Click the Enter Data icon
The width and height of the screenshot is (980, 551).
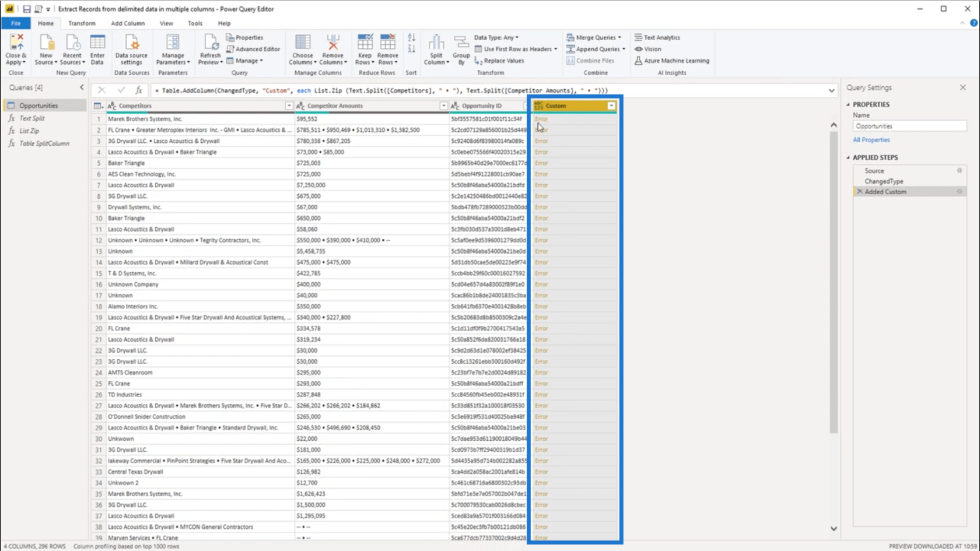(x=97, y=42)
